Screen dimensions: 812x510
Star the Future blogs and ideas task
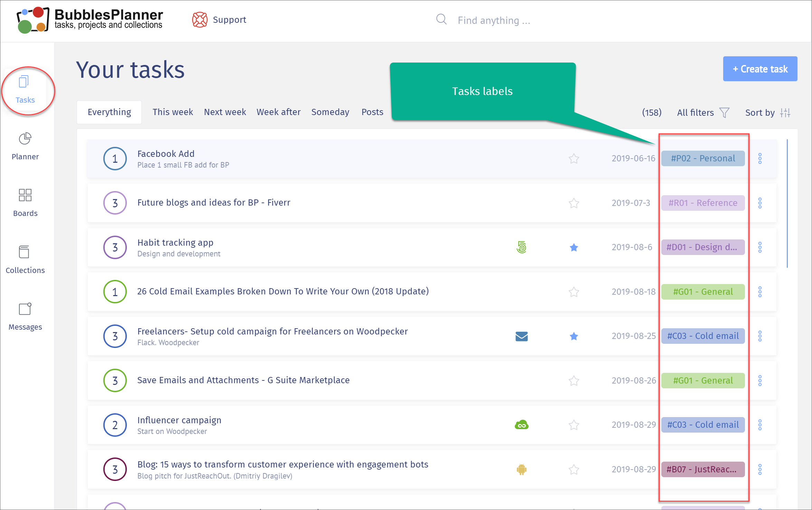574,203
